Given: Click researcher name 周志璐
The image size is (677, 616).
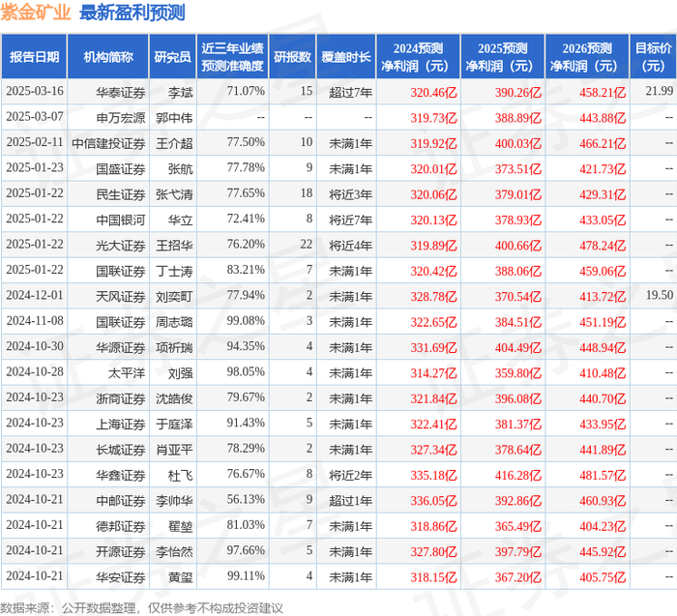Looking at the screenshot, I should [x=174, y=322].
